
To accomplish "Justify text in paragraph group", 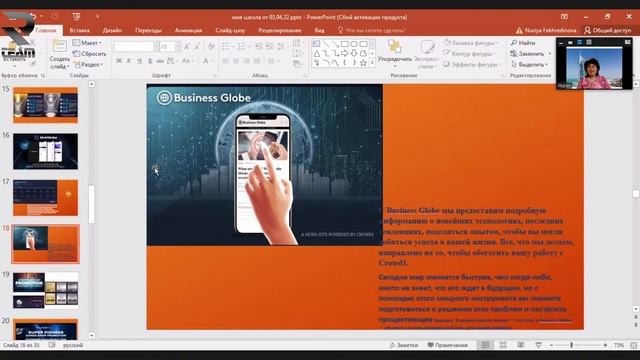I will (256, 61).
